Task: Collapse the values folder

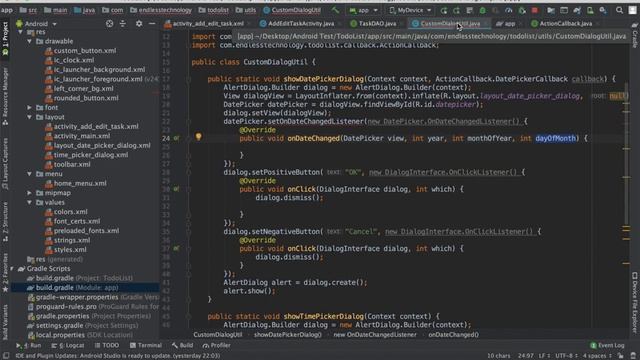Action: (x=29, y=202)
